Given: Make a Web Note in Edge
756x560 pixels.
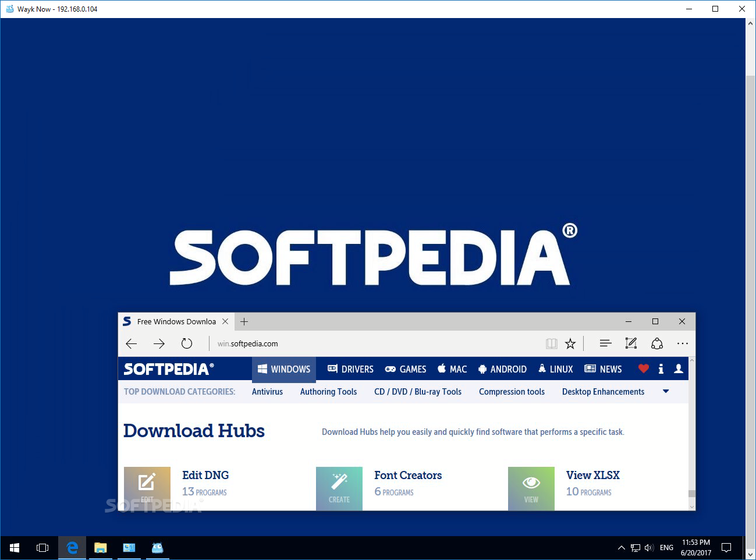Looking at the screenshot, I should click(631, 343).
